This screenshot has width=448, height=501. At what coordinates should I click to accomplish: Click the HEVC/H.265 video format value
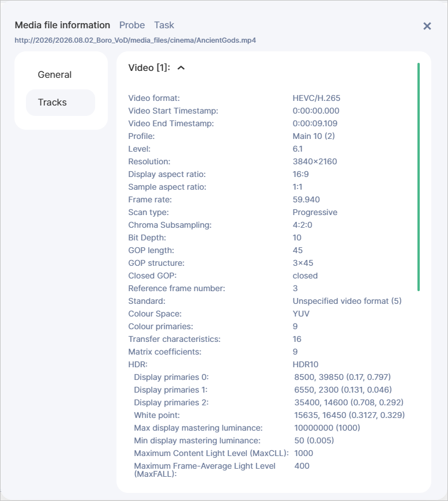[317, 98]
